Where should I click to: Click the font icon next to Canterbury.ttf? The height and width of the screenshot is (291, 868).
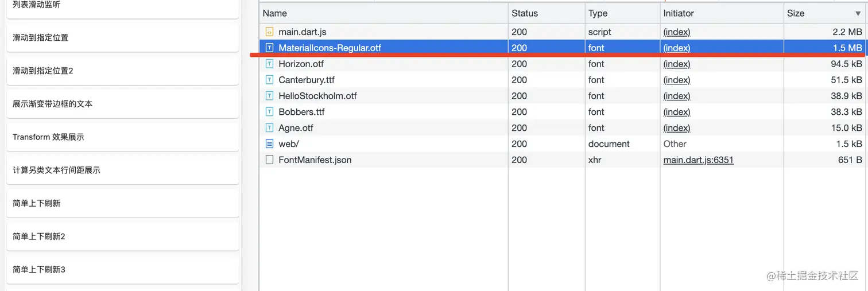click(269, 80)
